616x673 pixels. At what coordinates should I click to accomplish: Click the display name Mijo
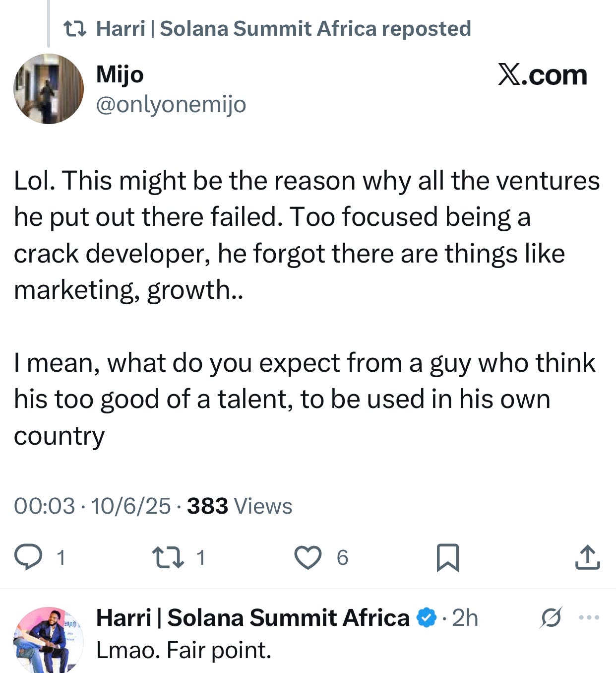(120, 74)
